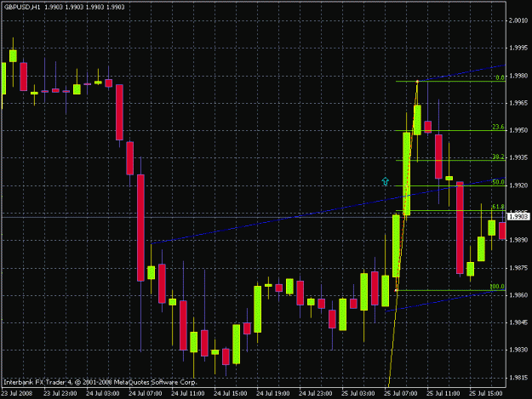Click the 24 Jul 11:00 time label

pos(187,394)
